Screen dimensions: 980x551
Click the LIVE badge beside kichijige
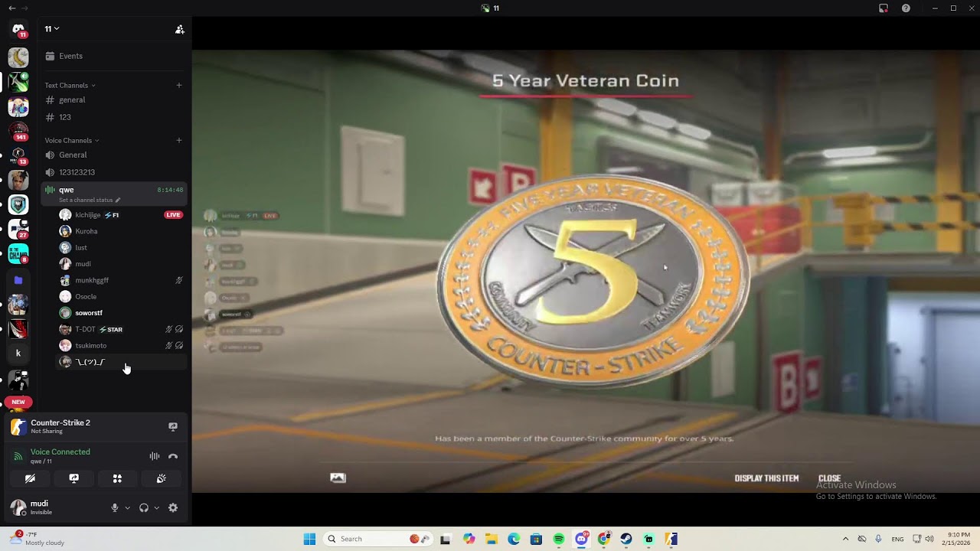(x=173, y=215)
